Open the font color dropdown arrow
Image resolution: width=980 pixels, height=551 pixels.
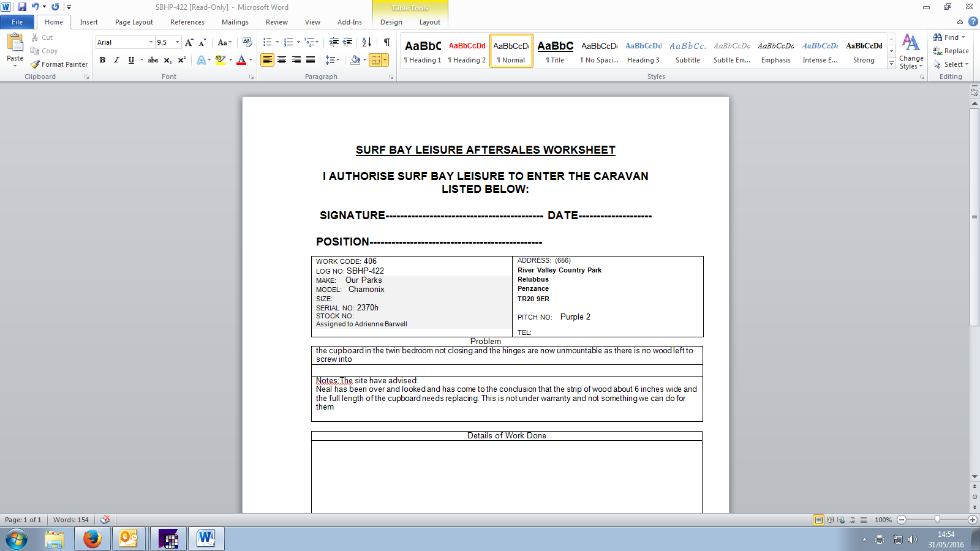[x=251, y=60]
